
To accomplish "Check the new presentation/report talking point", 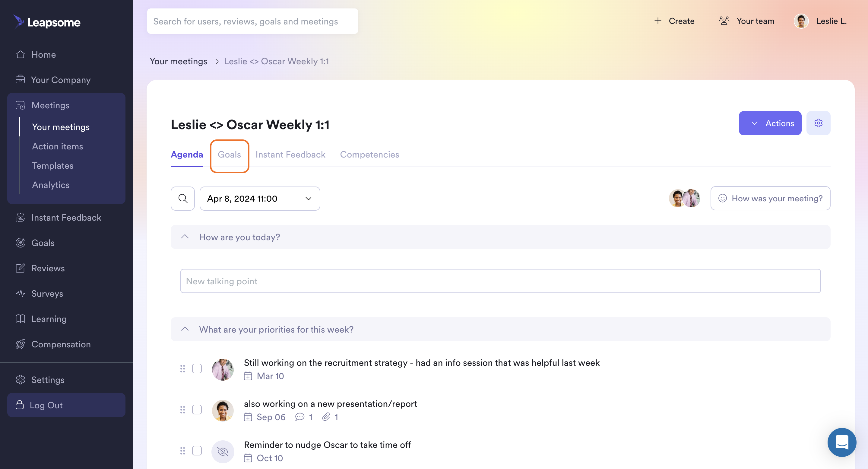I will tap(197, 410).
